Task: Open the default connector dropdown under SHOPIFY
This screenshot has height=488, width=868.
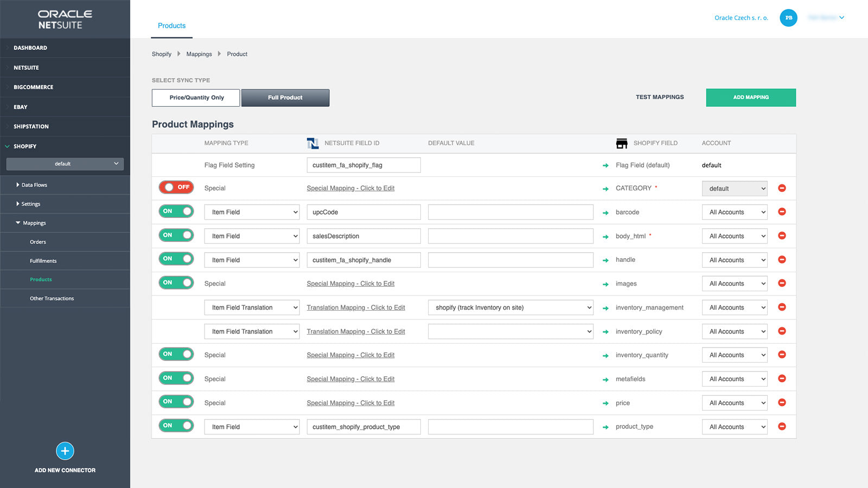Action: [65, 163]
